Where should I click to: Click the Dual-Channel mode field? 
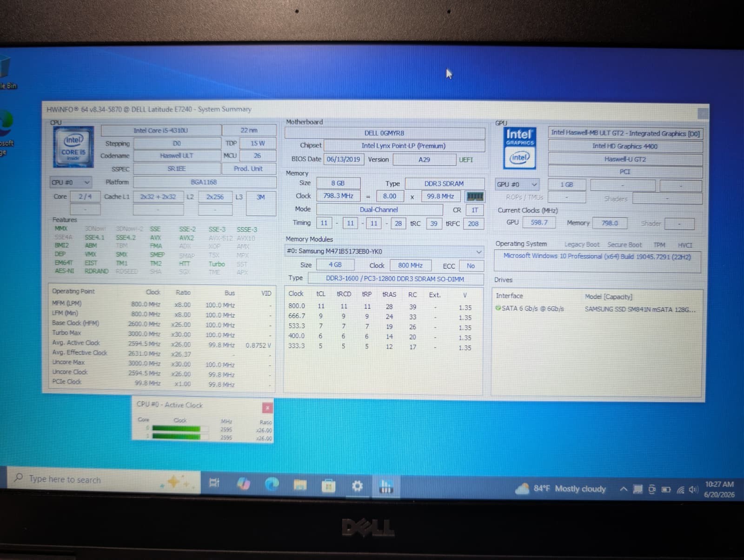(379, 210)
